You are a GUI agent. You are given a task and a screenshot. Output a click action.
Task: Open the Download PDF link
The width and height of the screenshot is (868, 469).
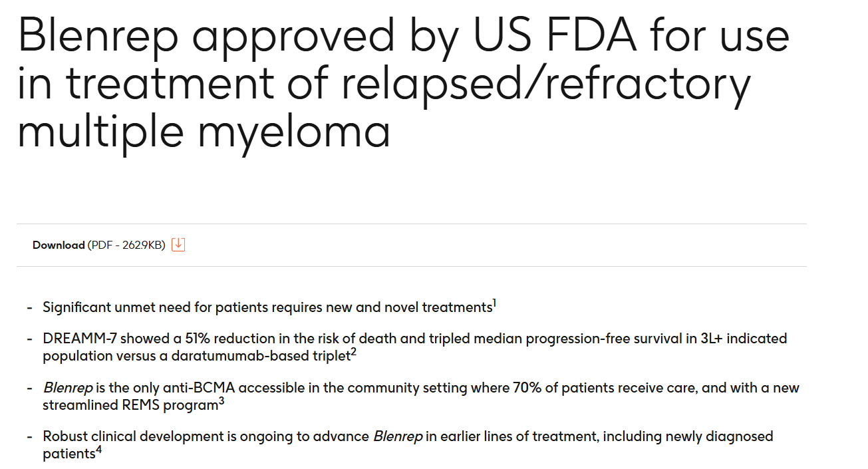[59, 245]
